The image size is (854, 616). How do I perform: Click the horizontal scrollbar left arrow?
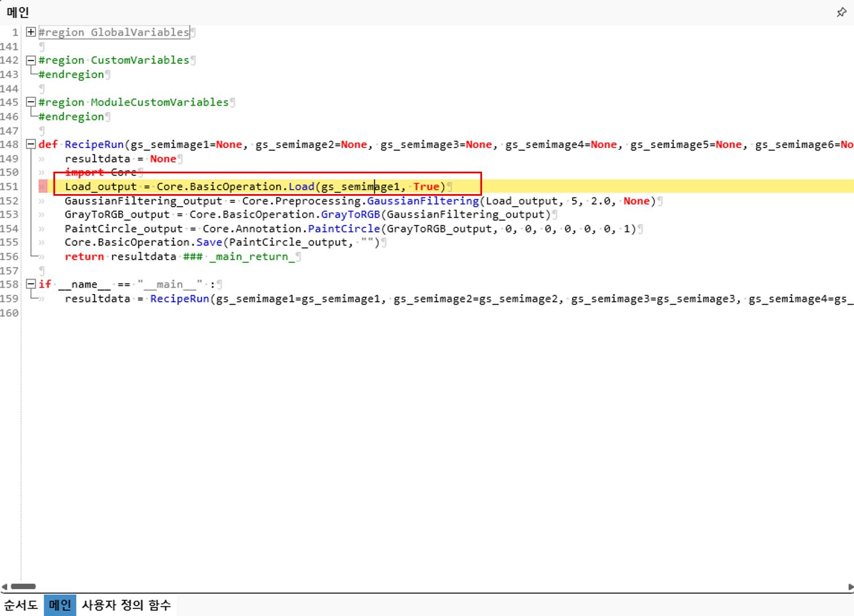coord(5,587)
